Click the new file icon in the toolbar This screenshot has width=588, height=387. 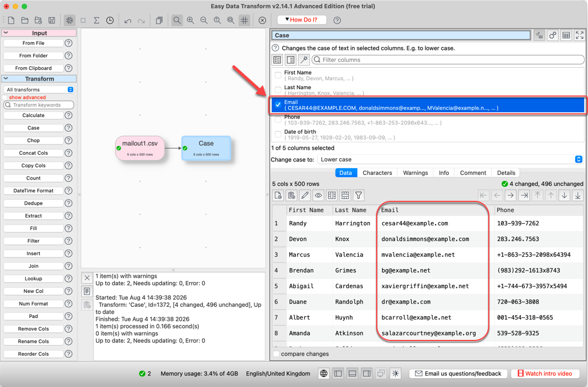pos(11,20)
